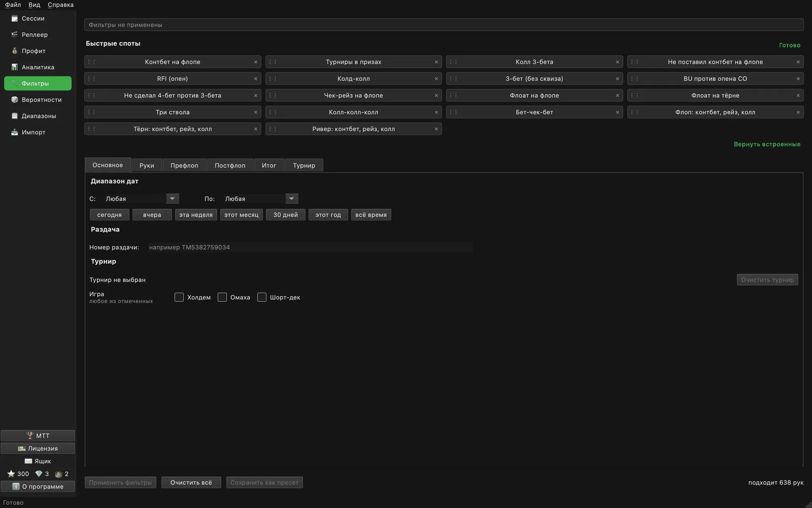The height and width of the screenshot is (508, 812).
Task: Open the MTT button in the sidebar
Action: pyautogui.click(x=38, y=436)
